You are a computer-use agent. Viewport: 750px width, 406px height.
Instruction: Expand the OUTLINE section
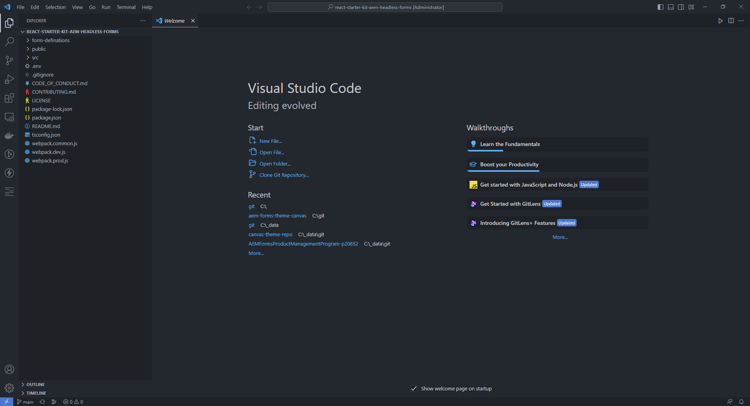coord(35,384)
